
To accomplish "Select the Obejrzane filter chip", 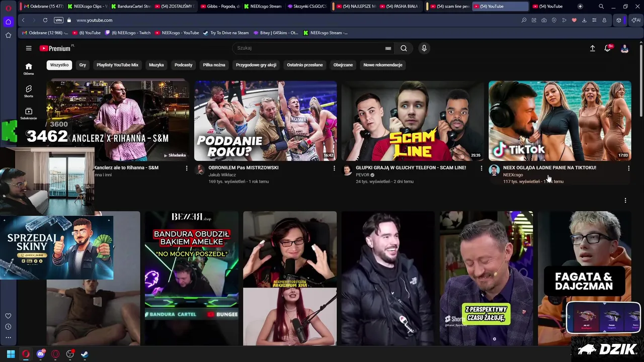I will [343, 65].
